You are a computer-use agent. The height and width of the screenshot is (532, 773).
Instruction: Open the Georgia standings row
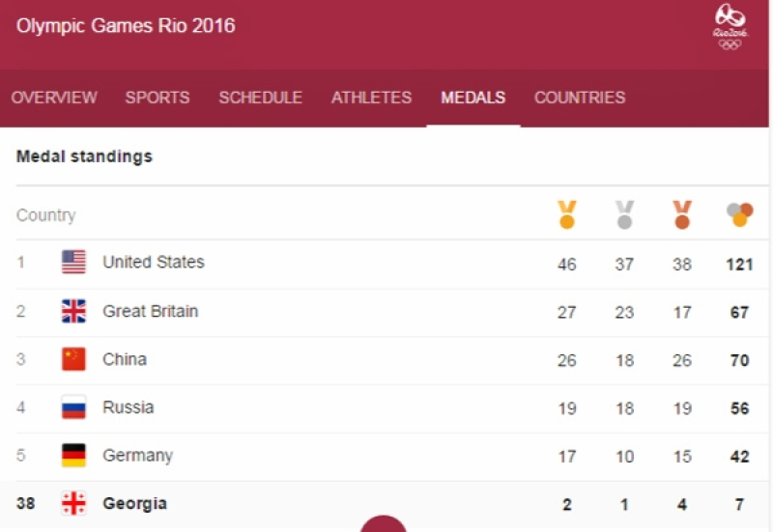click(x=392, y=505)
